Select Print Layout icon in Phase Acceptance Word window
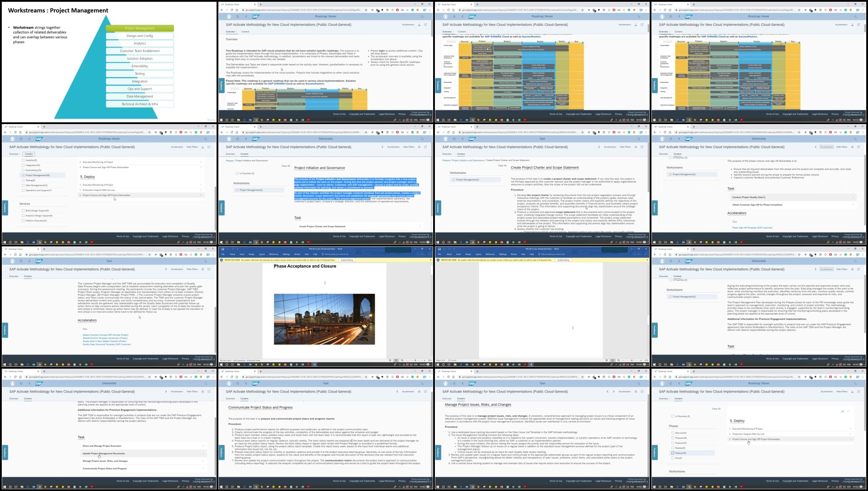This screenshot has height=491, width=868. pos(396,360)
